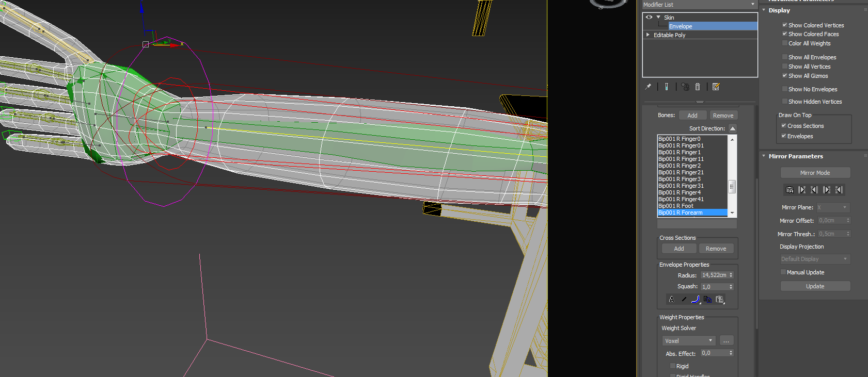Collapse the Skin modifier tree arrow
Image resolution: width=868 pixels, height=377 pixels.
click(658, 17)
